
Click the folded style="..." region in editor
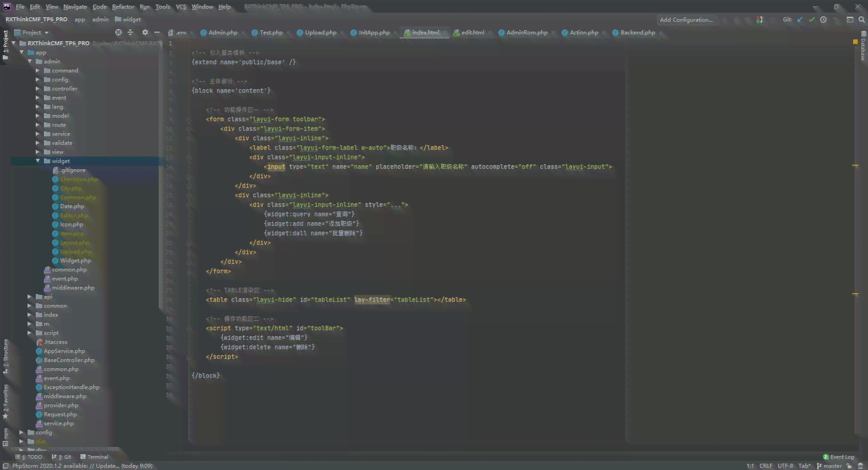pos(395,205)
